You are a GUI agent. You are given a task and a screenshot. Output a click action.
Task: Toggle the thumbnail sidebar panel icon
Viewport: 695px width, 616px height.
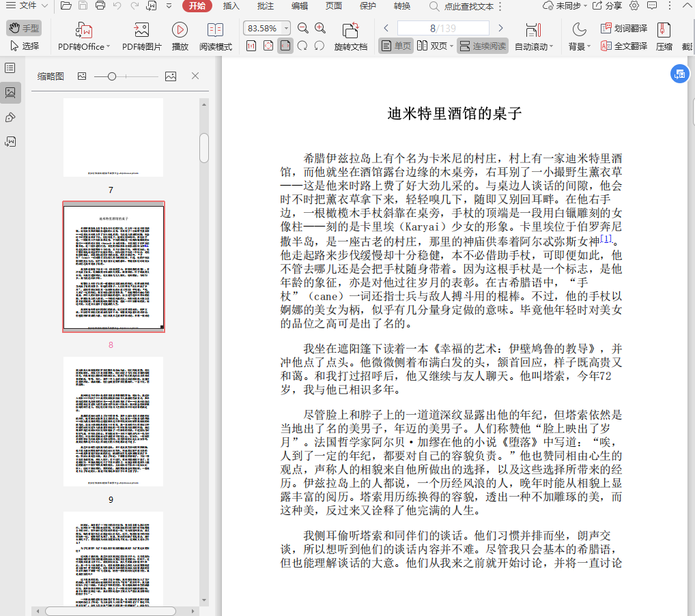click(x=10, y=93)
